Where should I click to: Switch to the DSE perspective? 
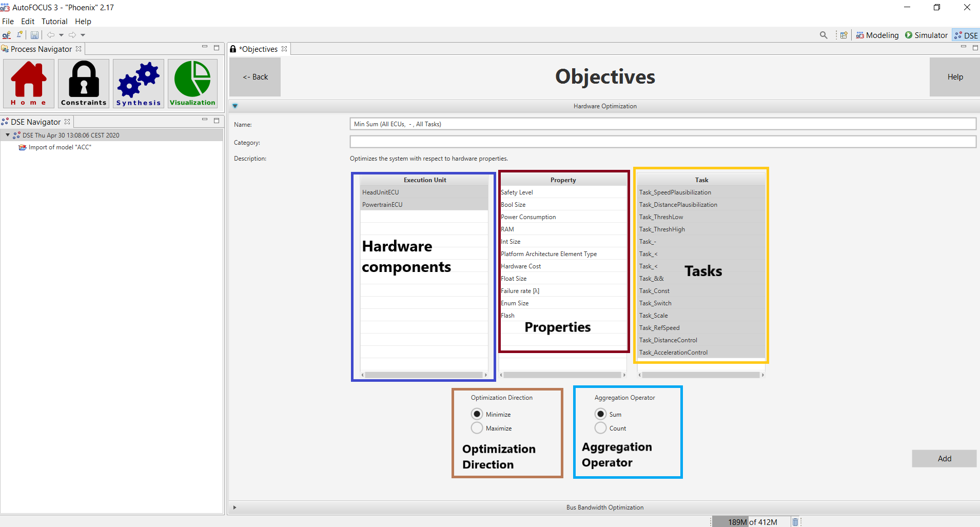[966, 35]
